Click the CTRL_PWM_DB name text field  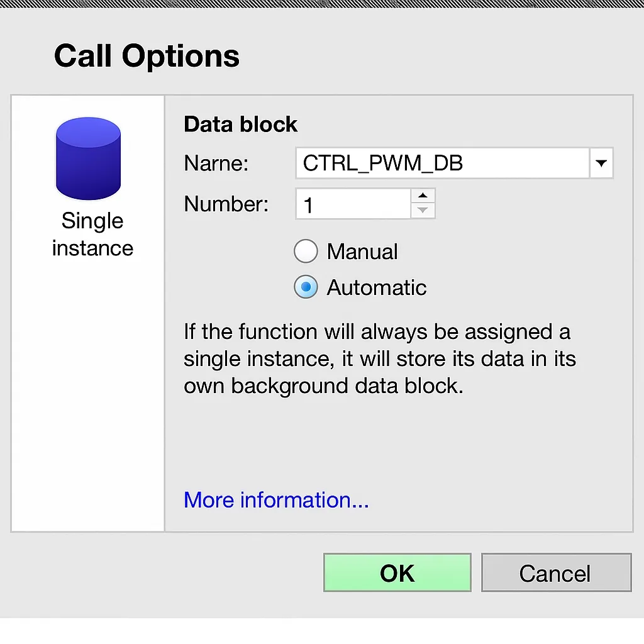[440, 163]
